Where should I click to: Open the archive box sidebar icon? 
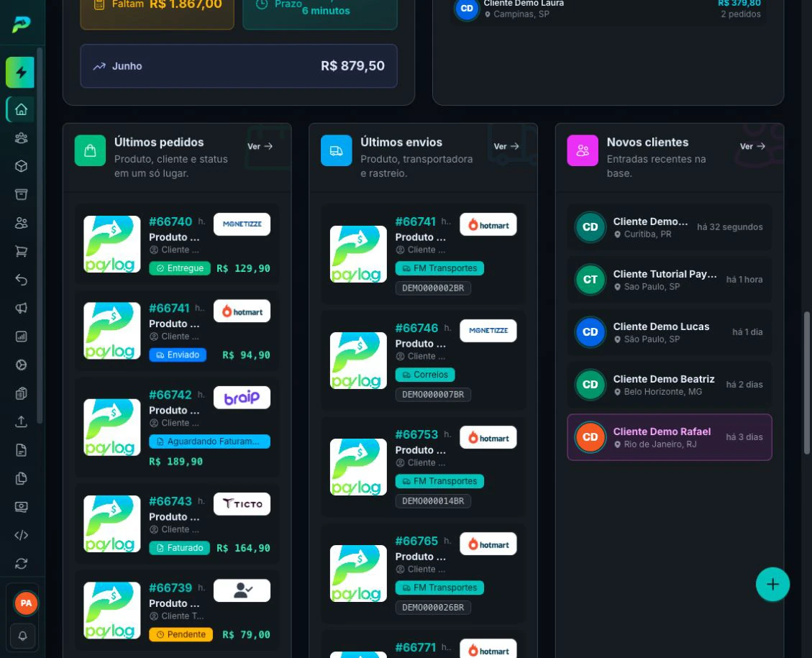21,195
